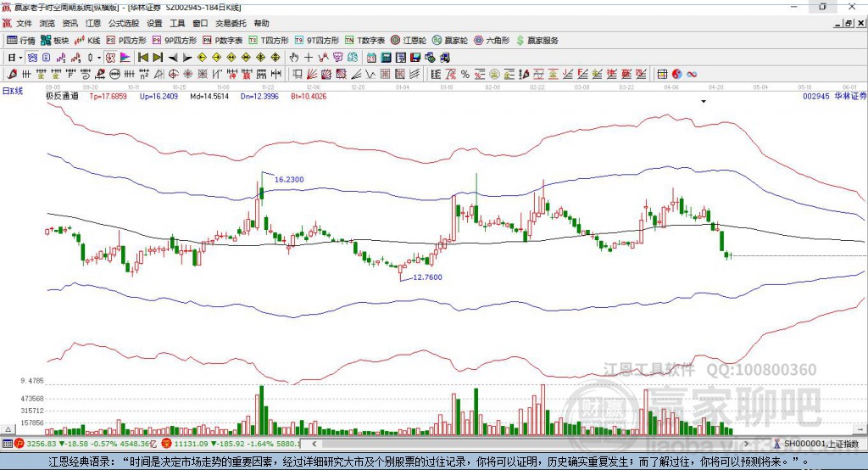The image size is (868, 470).
Task: Open the grid table icon
Action: (662, 75)
